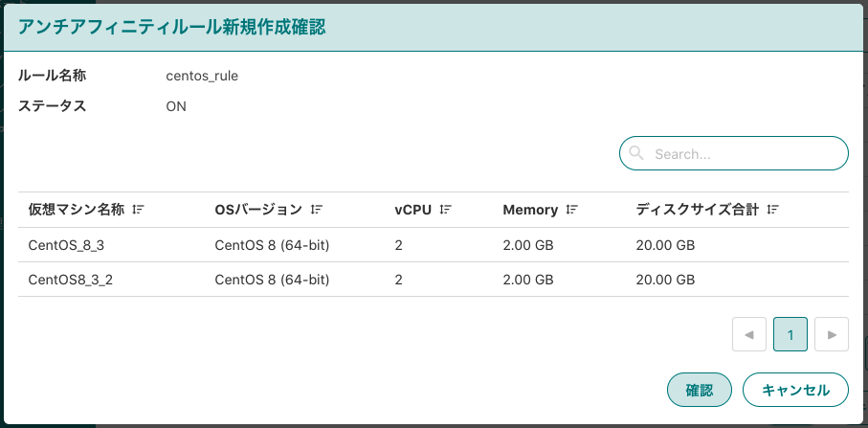This screenshot has width=868, height=428.
Task: Click the centos_rule name value
Action: (x=202, y=77)
